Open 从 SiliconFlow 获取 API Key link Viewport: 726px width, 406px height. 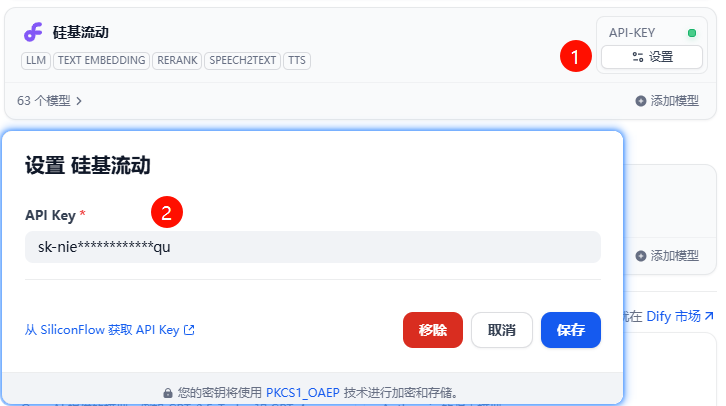110,330
